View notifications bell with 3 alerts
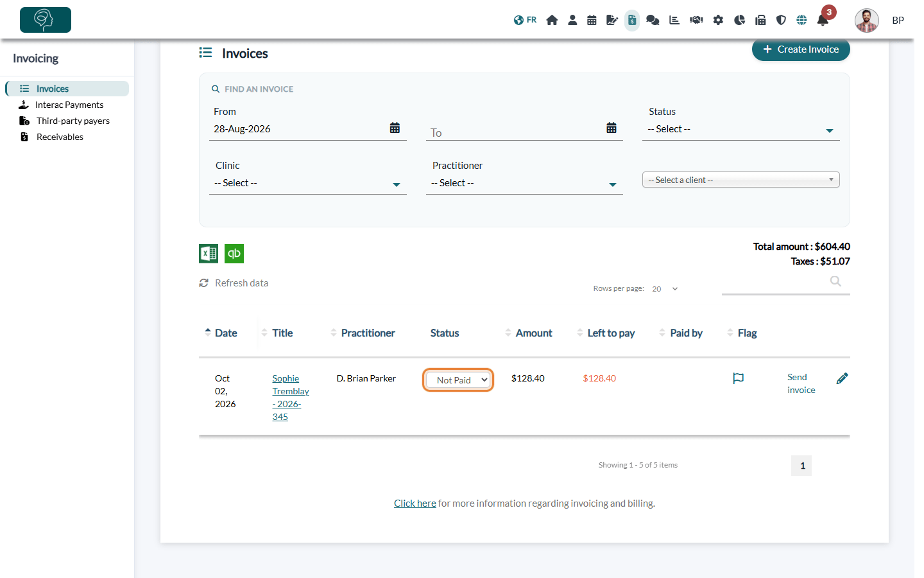924x578 pixels. pyautogui.click(x=823, y=20)
